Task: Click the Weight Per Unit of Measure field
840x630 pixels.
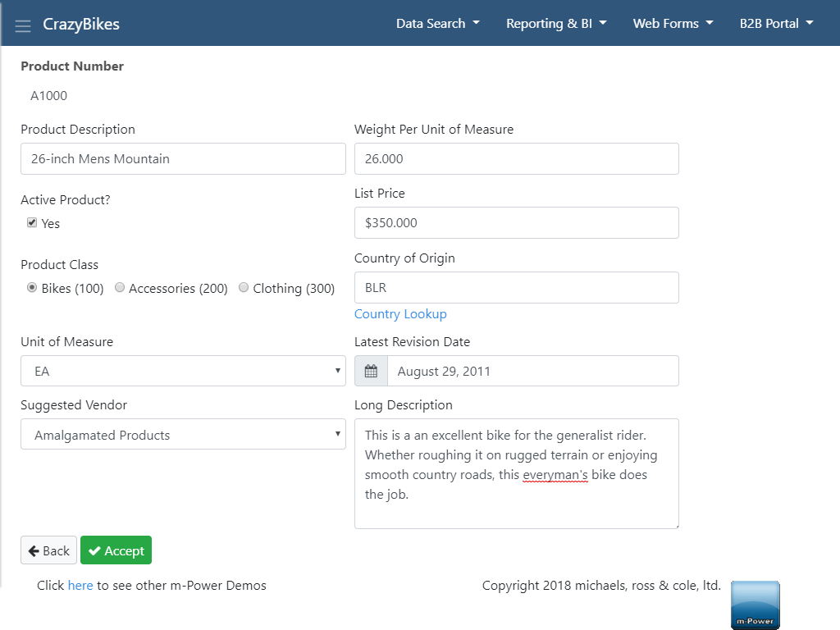Action: (x=517, y=158)
